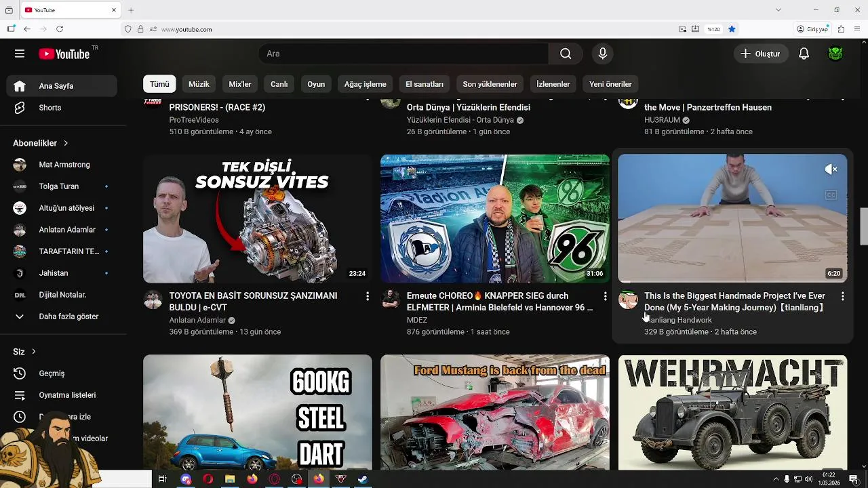
Task: Select the Oyun filter chip
Action: (316, 84)
